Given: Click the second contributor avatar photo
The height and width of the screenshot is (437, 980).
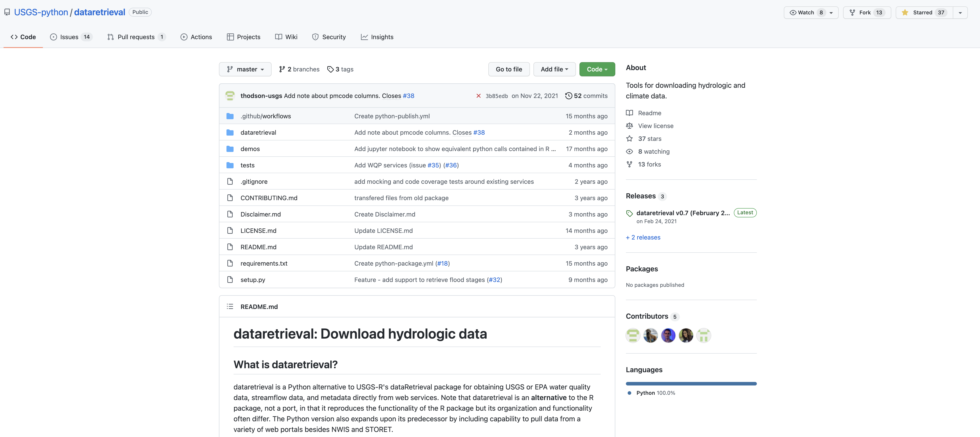Looking at the screenshot, I should pyautogui.click(x=650, y=335).
